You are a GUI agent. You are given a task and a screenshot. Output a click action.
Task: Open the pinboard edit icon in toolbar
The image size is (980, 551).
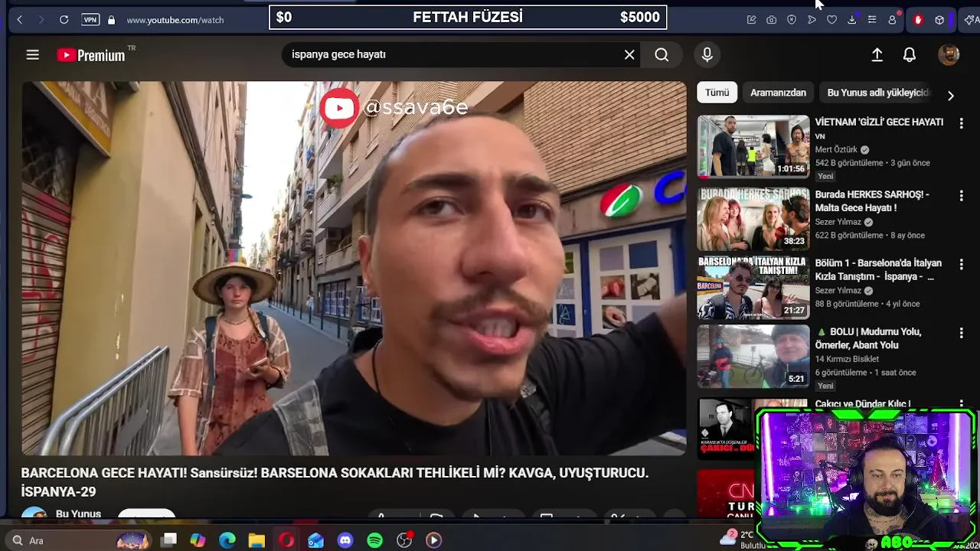pos(752,20)
